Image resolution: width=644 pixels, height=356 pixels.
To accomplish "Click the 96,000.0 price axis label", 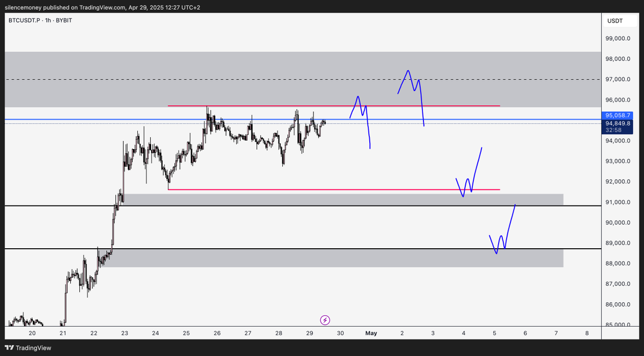I will tap(618, 100).
